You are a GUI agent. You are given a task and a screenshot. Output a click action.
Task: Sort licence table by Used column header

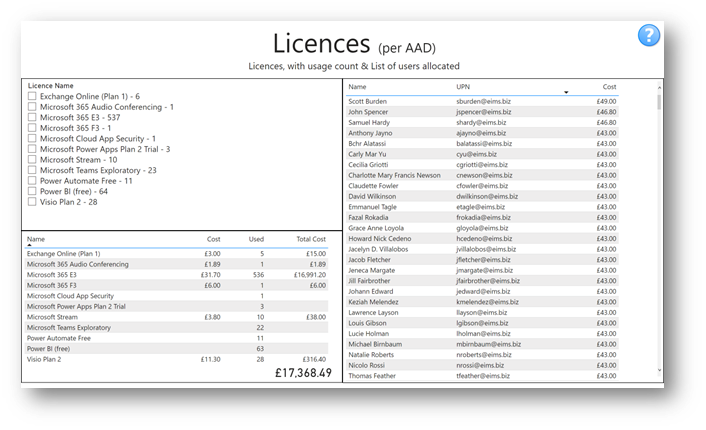point(256,239)
